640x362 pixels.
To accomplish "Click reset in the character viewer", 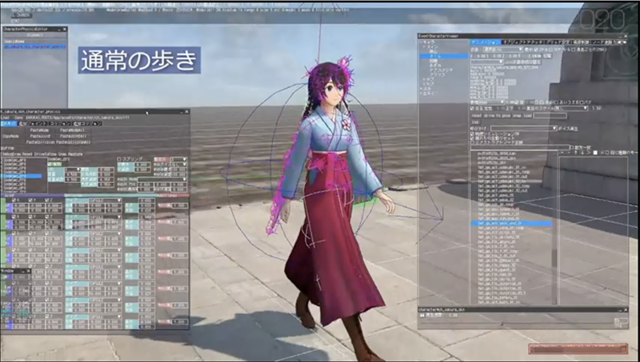I will (476, 115).
